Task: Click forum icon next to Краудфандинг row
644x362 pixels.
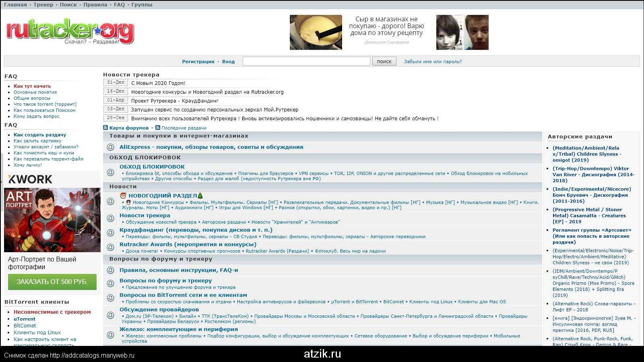Action: 110,233
